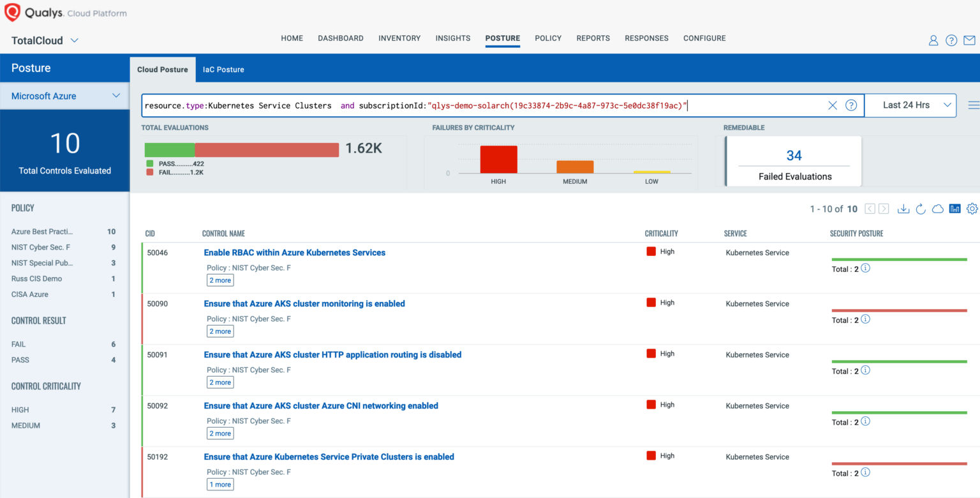Download the controls list
Viewport: 980px width, 498px height.
tap(903, 208)
